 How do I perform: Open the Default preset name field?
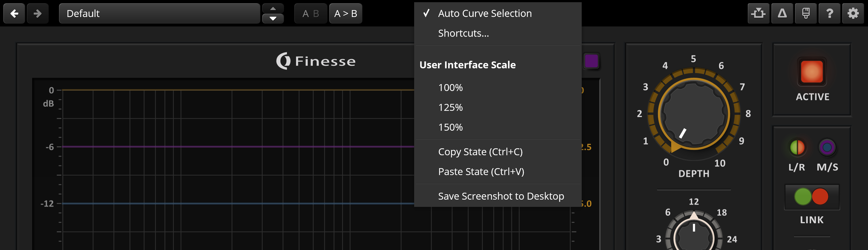click(x=159, y=14)
